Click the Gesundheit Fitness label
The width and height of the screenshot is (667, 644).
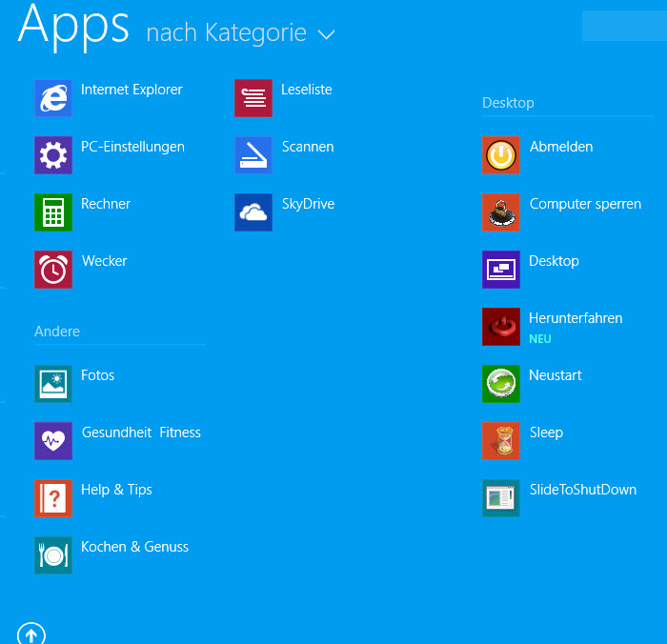(141, 433)
